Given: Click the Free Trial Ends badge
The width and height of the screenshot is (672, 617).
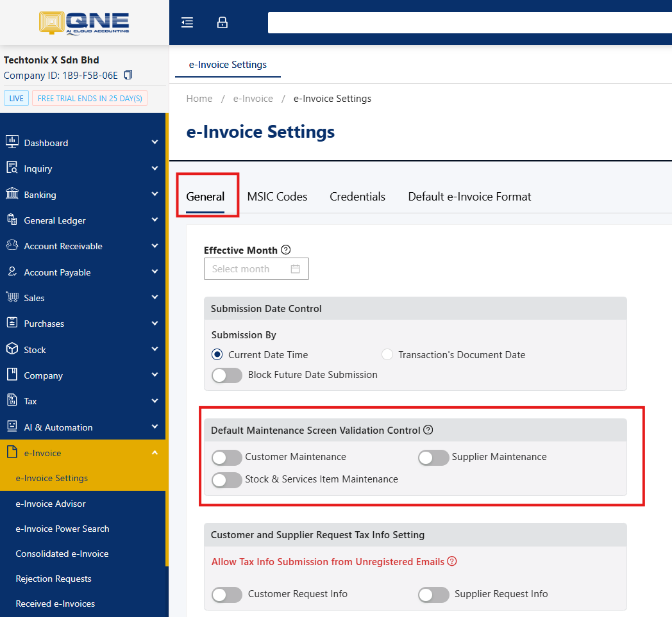Looking at the screenshot, I should pyautogui.click(x=90, y=98).
